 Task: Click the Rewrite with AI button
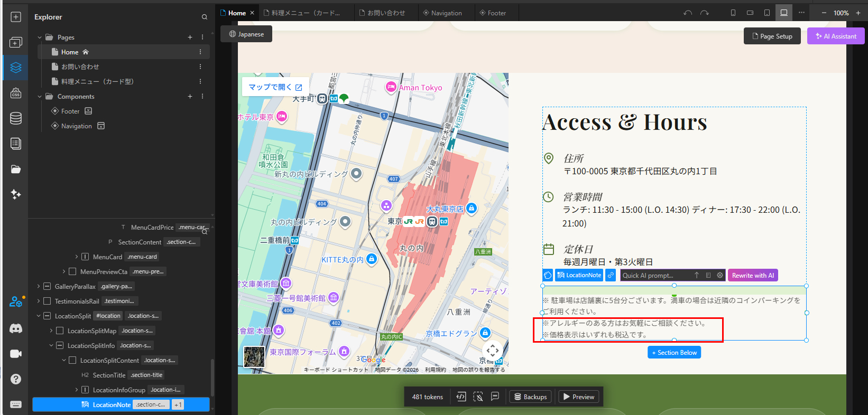(753, 275)
